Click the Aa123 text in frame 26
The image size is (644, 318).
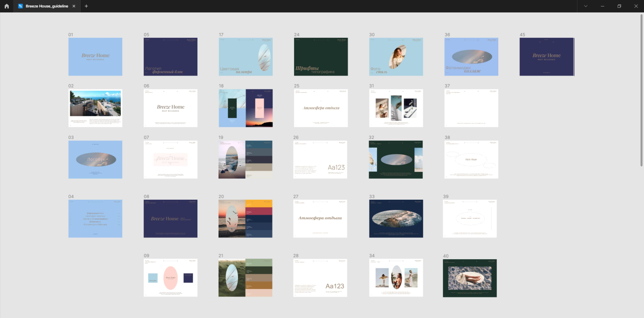click(x=336, y=167)
